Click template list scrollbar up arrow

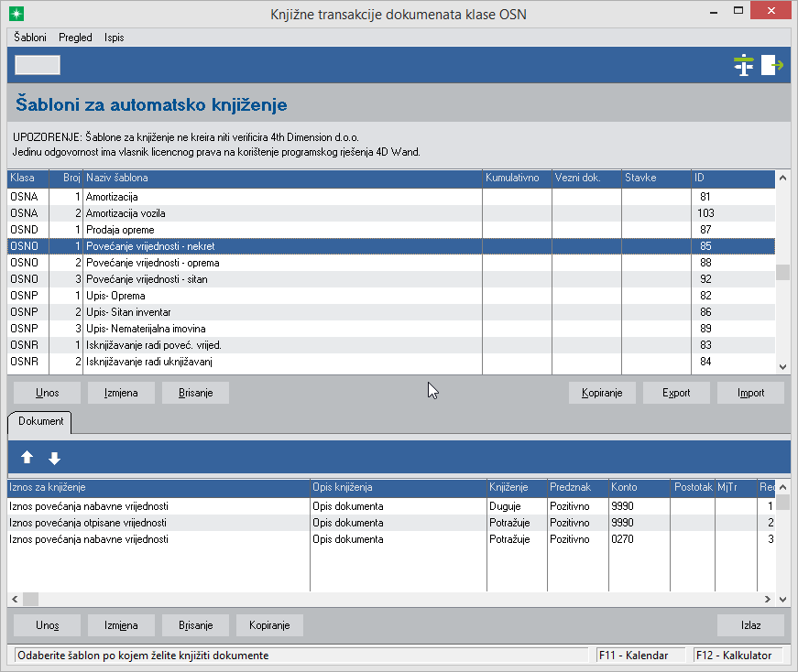tap(782, 178)
